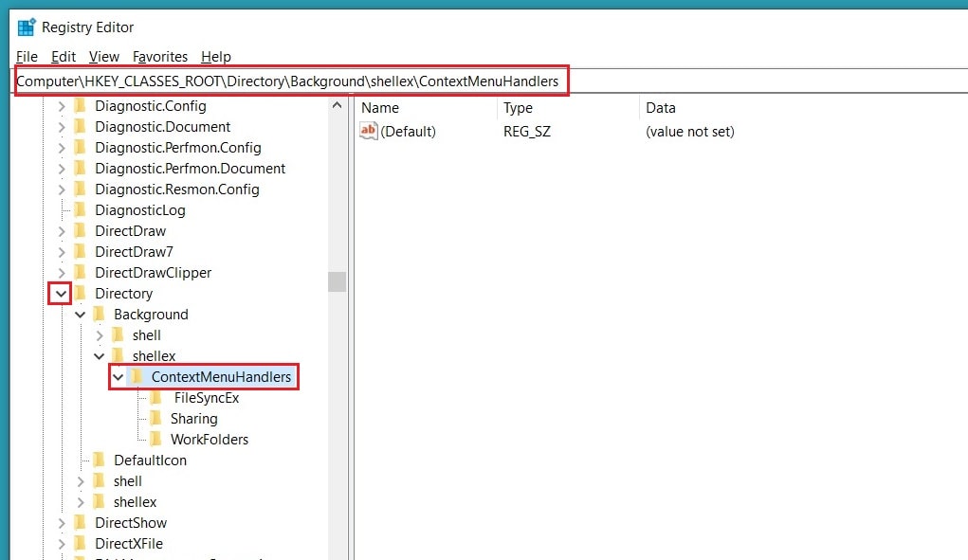This screenshot has width=968, height=560.
Task: Select the DefaultIcon folder icon
Action: [x=100, y=461]
